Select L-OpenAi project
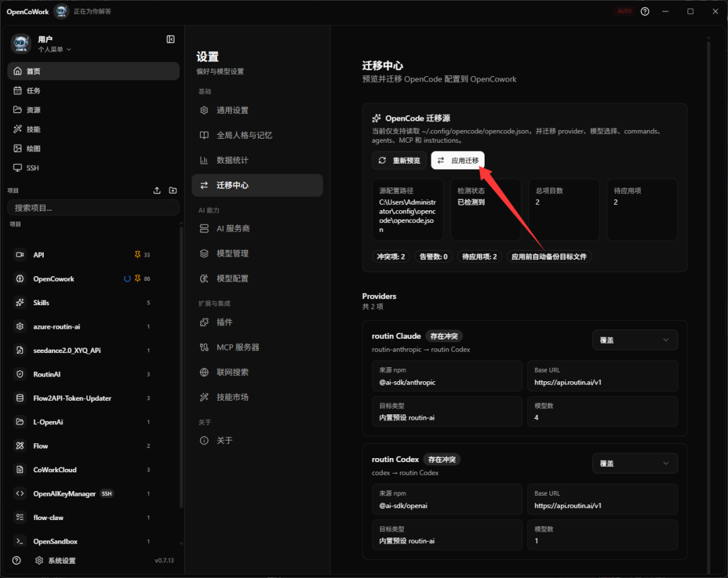Viewport: 728px width, 578px height. pos(93,422)
